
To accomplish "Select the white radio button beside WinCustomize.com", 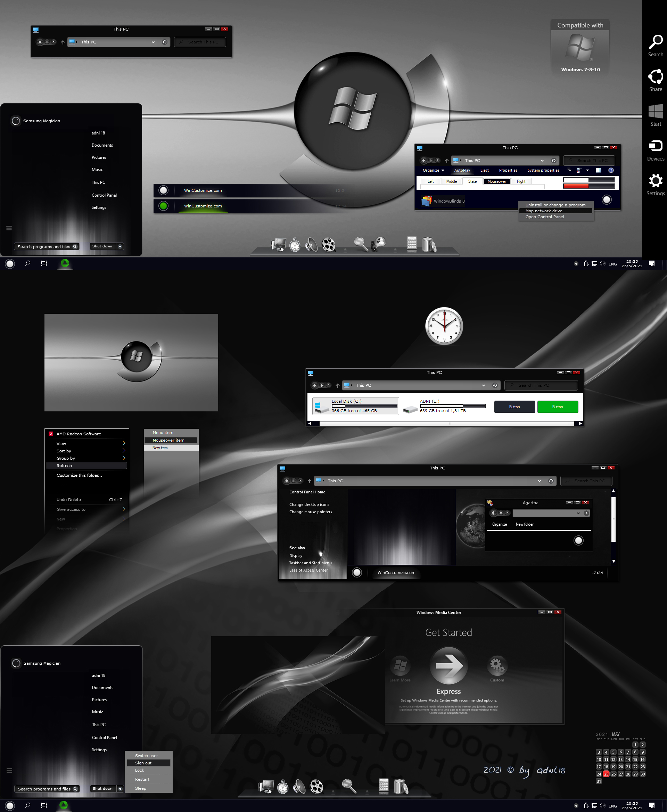I will point(163,190).
